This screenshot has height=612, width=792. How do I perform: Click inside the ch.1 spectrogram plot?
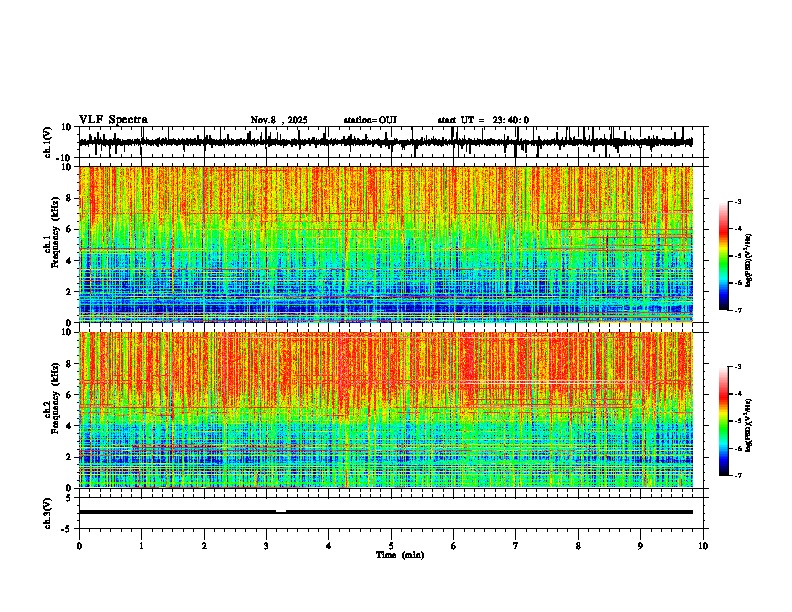pyautogui.click(x=386, y=244)
